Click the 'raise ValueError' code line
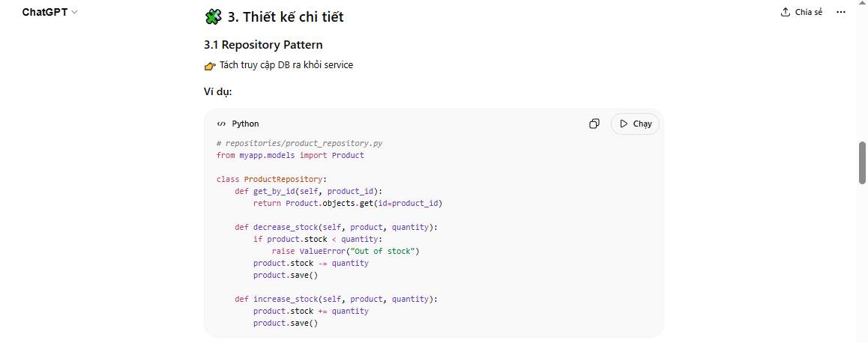Viewport: 868px width, 343px height. click(x=345, y=251)
